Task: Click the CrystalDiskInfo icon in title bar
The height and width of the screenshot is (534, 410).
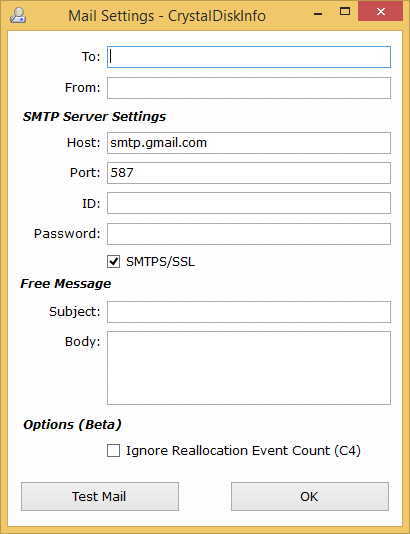Action: click(x=18, y=15)
